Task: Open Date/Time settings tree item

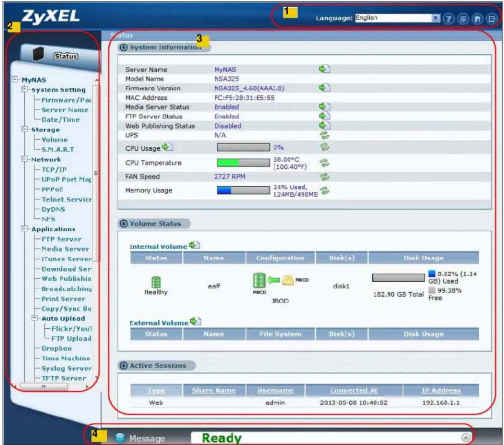Action: (61, 119)
